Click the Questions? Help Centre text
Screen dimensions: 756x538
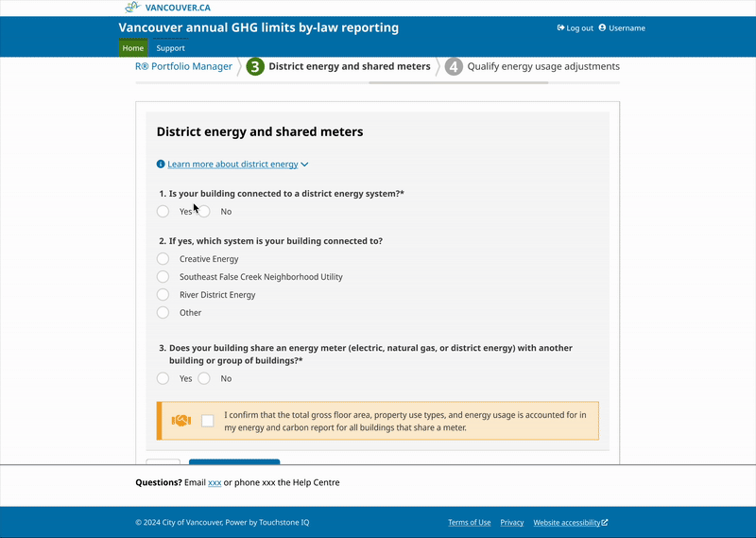pos(237,482)
